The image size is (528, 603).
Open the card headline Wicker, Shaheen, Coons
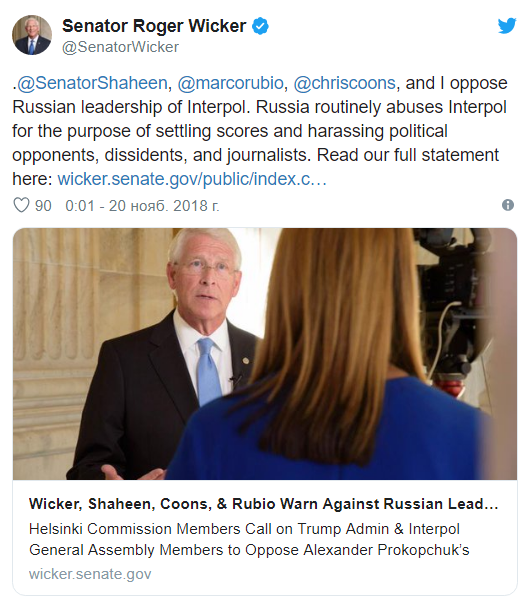263,504
